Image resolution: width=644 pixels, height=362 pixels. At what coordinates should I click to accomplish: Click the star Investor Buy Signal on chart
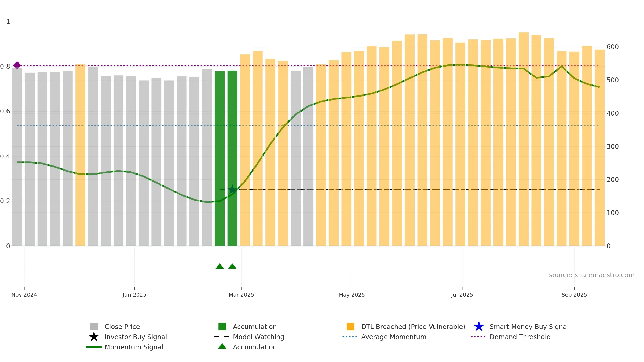pyautogui.click(x=232, y=190)
